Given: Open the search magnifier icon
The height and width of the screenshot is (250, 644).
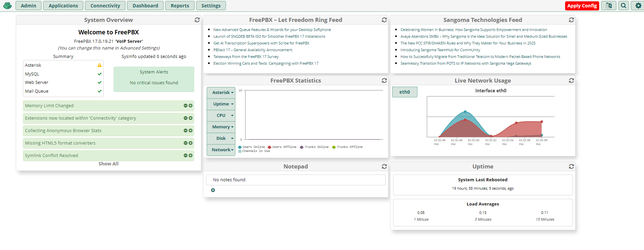Looking at the screenshot, I should [x=624, y=6].
